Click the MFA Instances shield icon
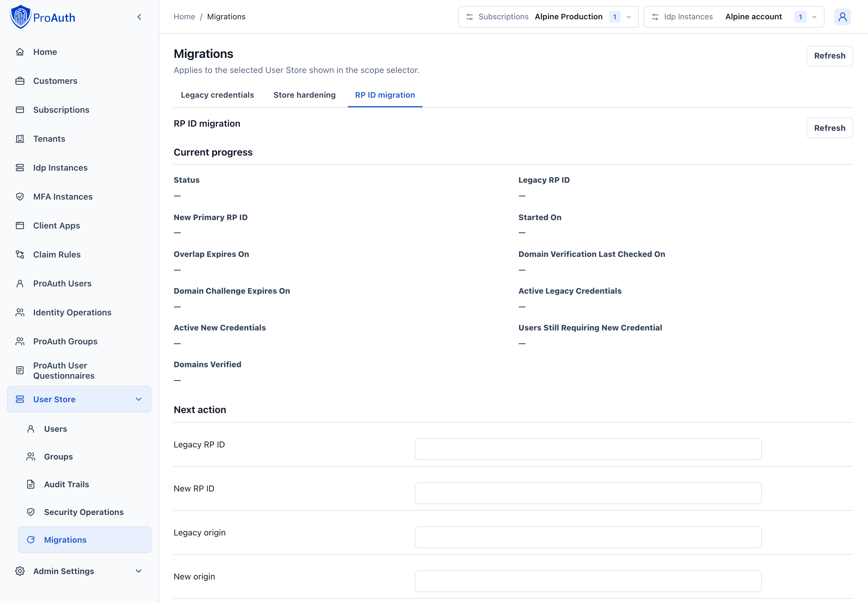The width and height of the screenshot is (868, 603). coord(20,197)
